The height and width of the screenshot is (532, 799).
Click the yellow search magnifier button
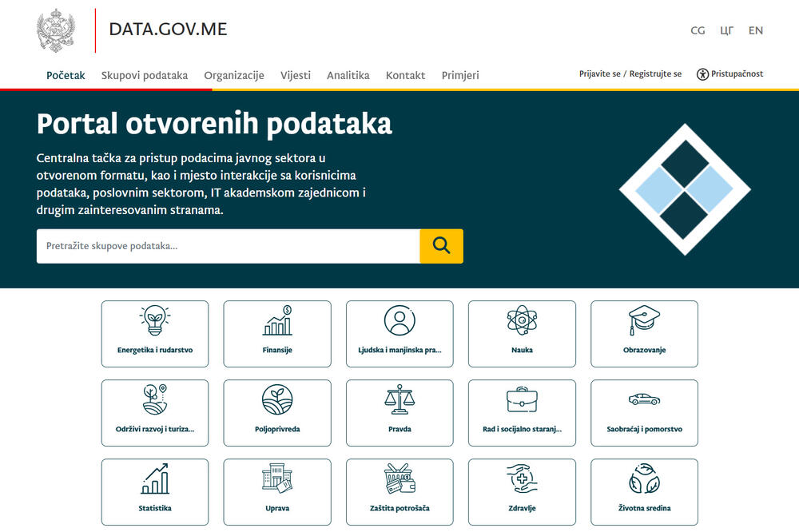[x=441, y=246]
